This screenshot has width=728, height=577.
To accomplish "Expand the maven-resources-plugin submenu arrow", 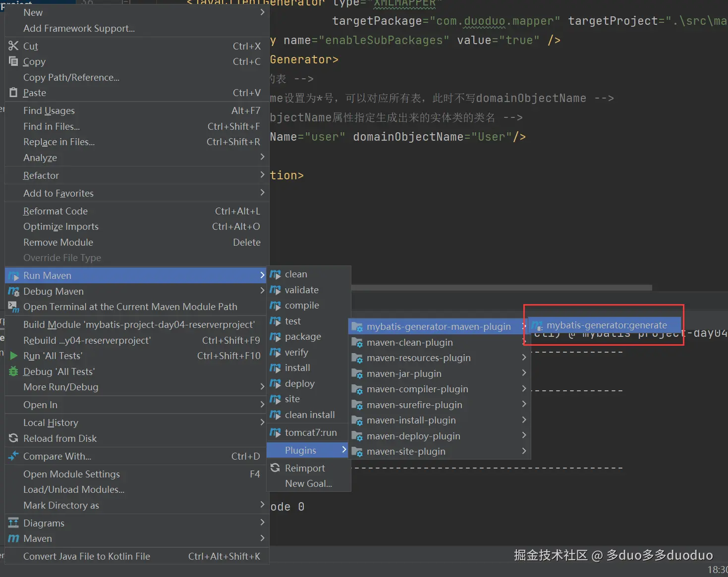I will pyautogui.click(x=524, y=358).
